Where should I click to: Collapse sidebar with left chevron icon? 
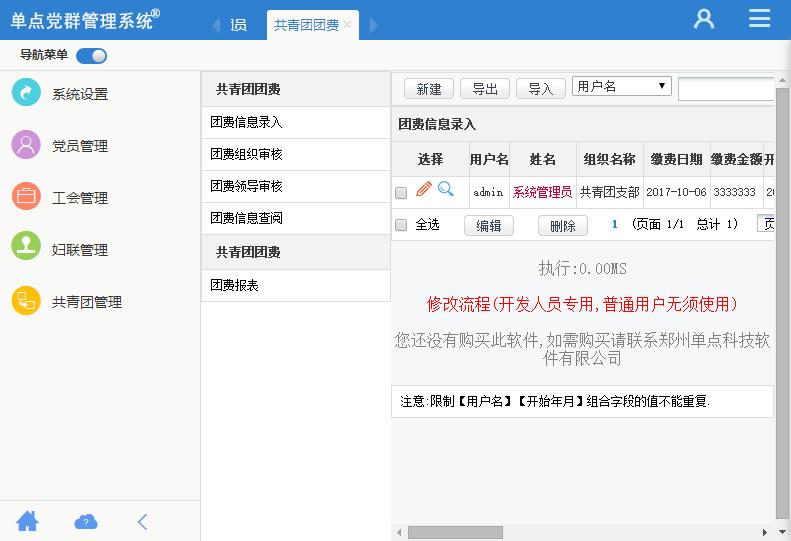tap(143, 521)
